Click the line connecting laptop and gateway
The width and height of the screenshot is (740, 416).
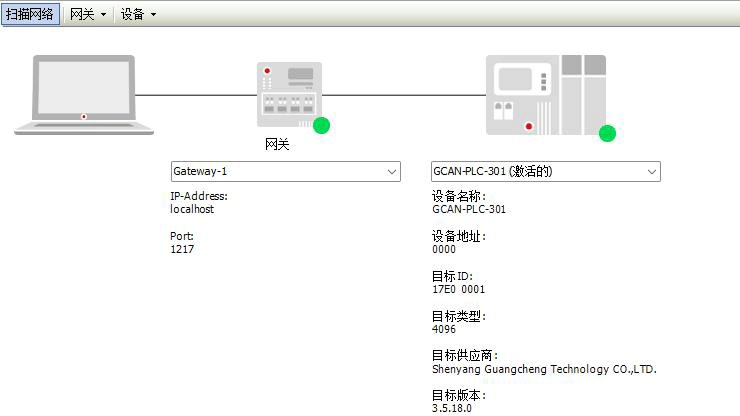pyautogui.click(x=195, y=95)
